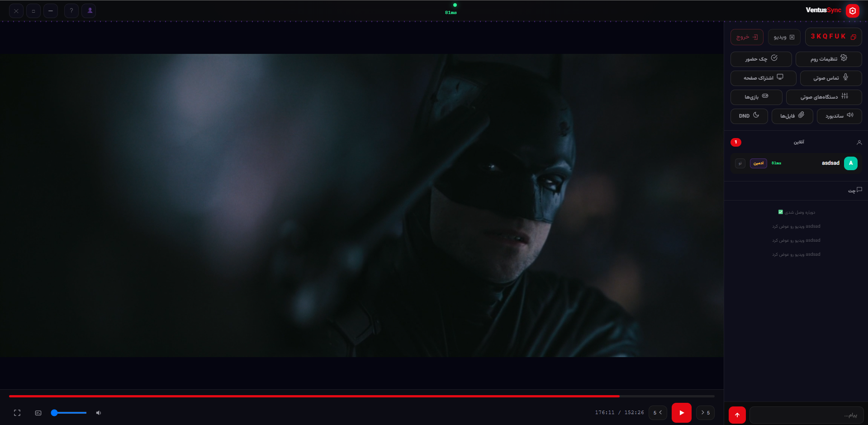Skip using the right-chevron 5 button
This screenshot has width=868, height=425.
(x=705, y=413)
